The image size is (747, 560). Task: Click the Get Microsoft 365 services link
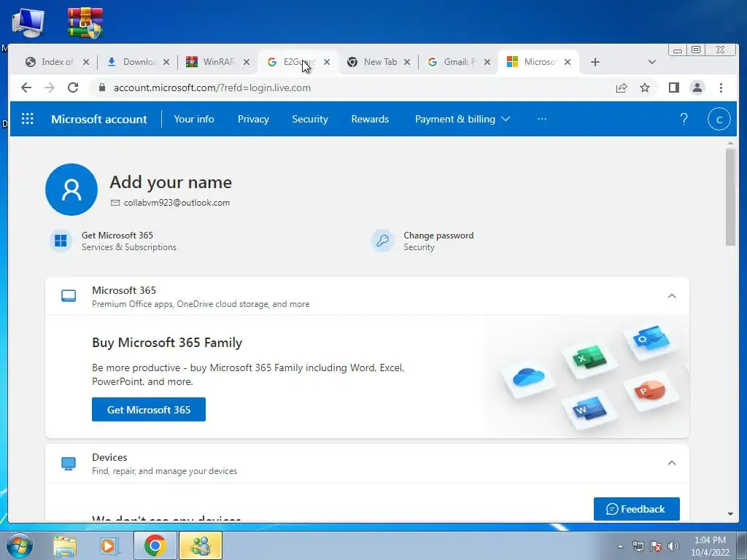(117, 236)
